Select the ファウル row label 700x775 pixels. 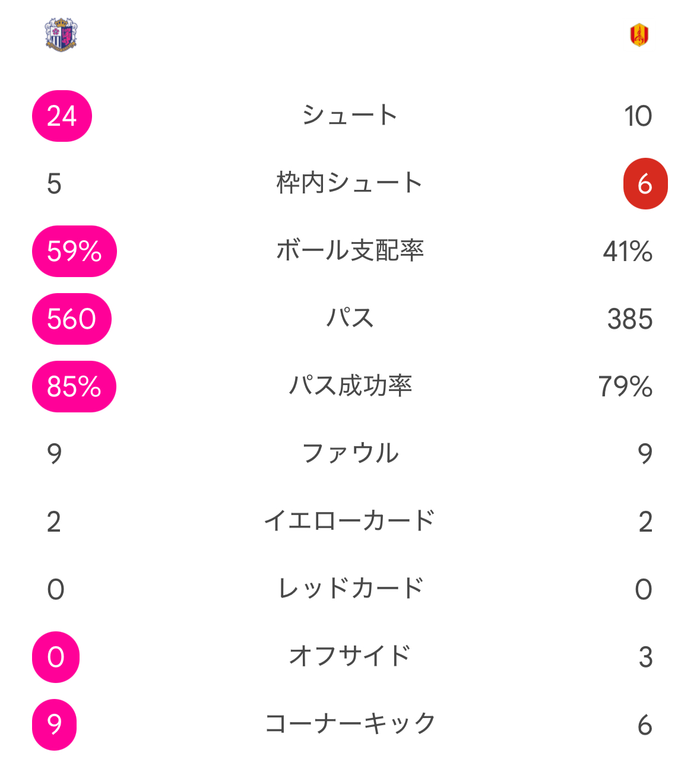pyautogui.click(x=350, y=453)
